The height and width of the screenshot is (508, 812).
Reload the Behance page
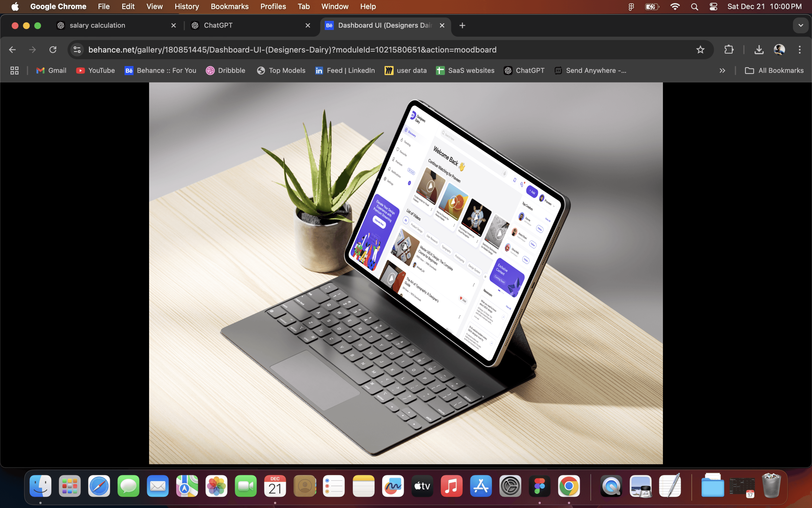[x=53, y=50]
